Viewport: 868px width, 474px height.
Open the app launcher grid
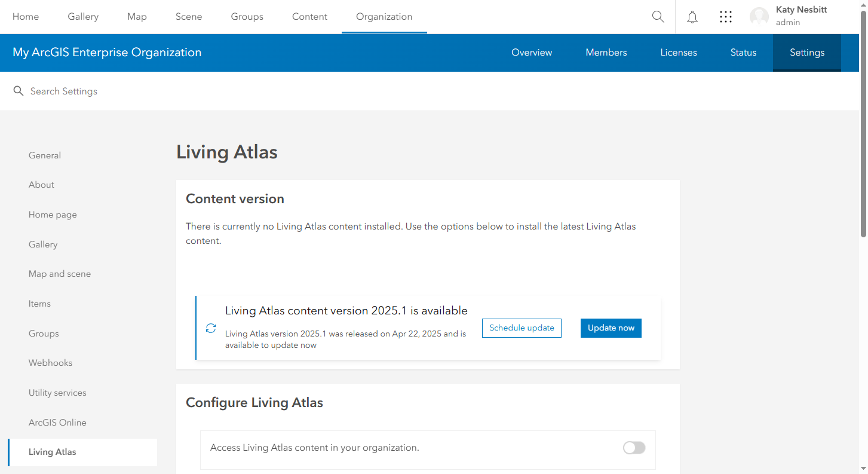(725, 17)
